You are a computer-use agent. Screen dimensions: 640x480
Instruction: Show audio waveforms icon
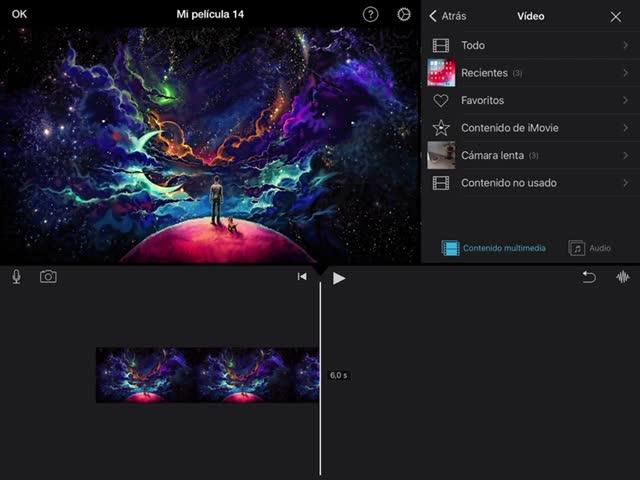tap(623, 277)
